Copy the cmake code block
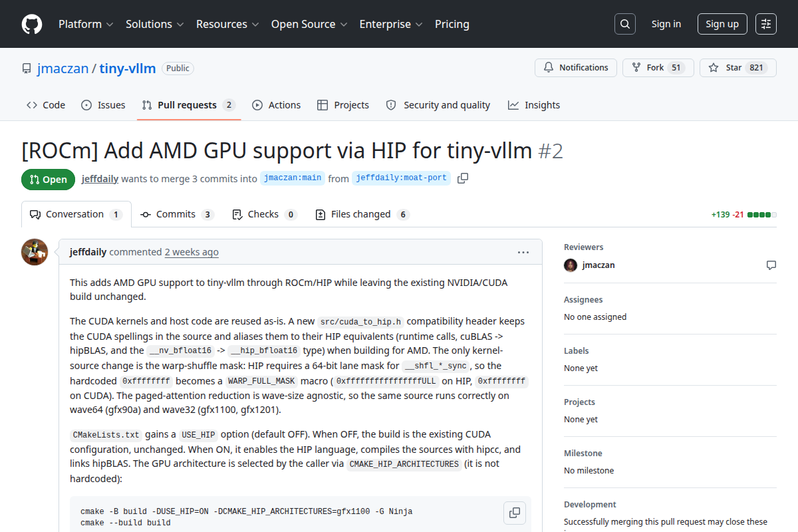Viewport: 798px width, 532px height. point(515,513)
